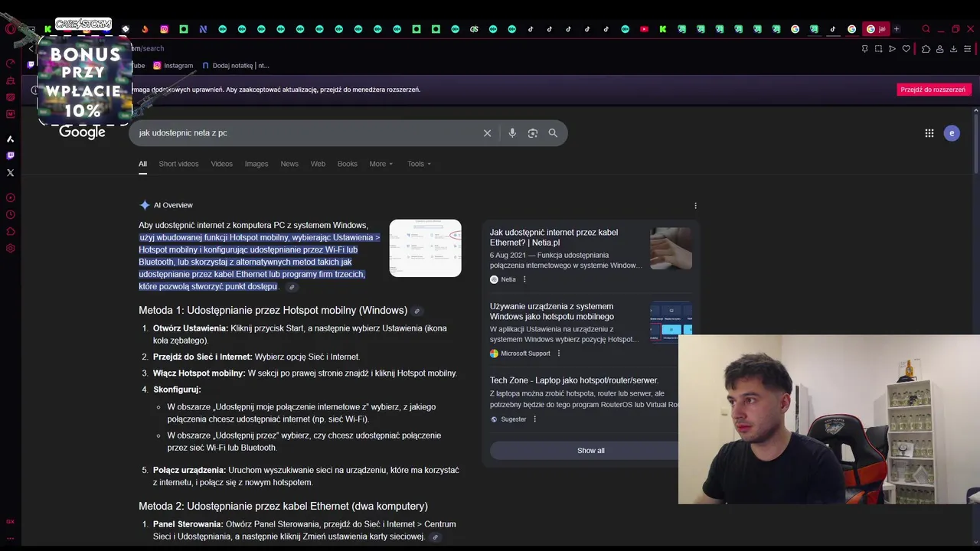Click 'Metoda 2' Ethernet cable heading
The width and height of the screenshot is (980, 551).
[x=283, y=506]
